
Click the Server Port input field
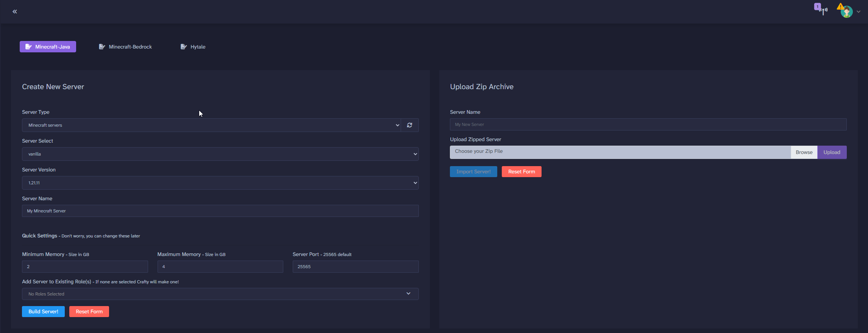click(355, 267)
